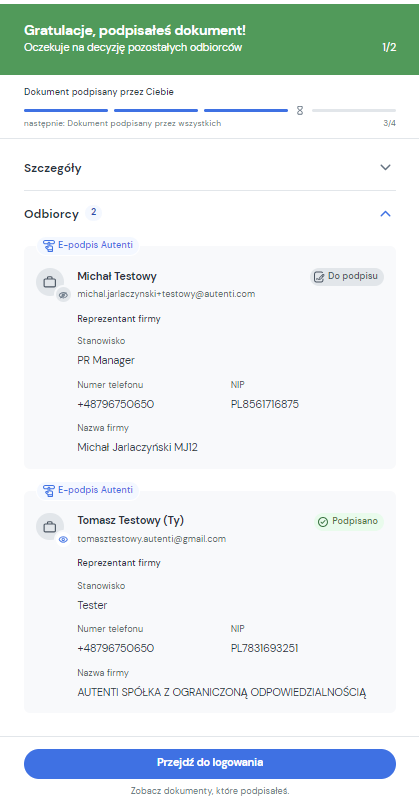Click the green check icon in the Podpisano badge

(x=323, y=522)
